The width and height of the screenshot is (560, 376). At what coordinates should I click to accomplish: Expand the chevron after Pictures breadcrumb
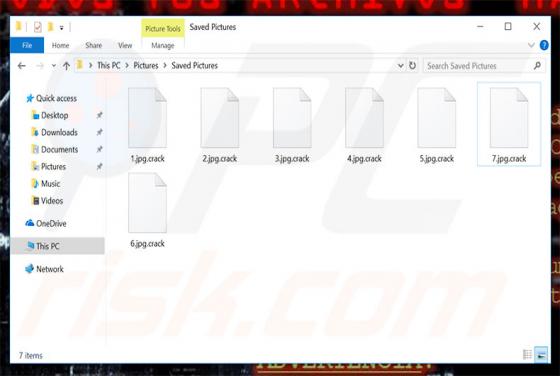[x=165, y=66]
